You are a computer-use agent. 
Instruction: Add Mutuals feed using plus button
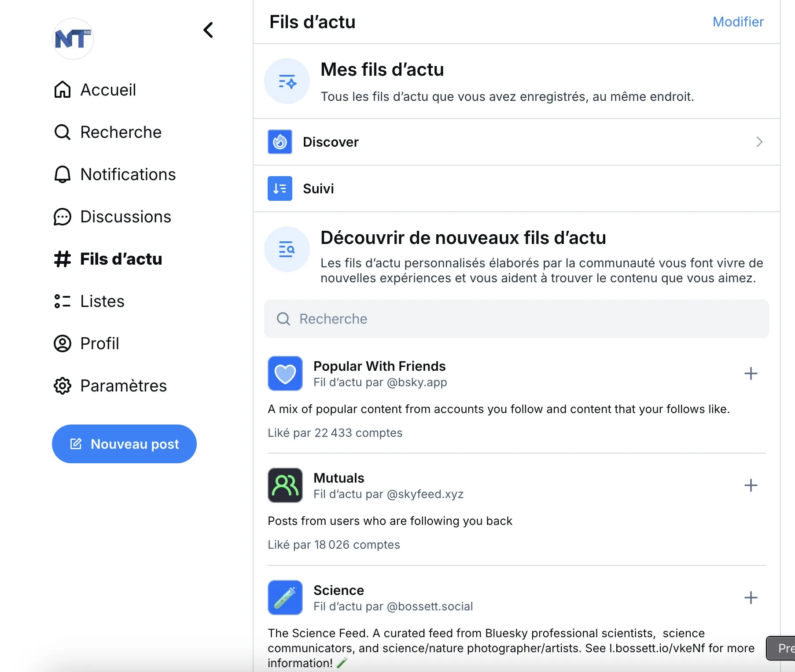click(751, 485)
